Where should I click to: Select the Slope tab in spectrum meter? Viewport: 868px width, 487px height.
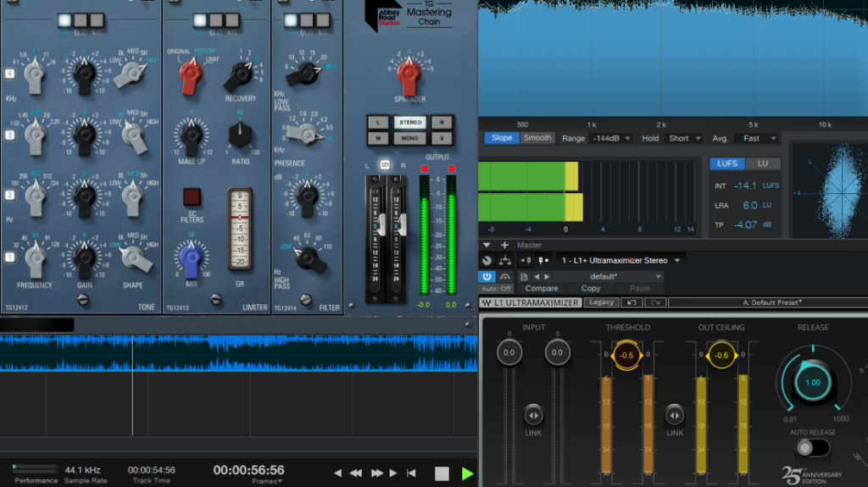(x=502, y=138)
